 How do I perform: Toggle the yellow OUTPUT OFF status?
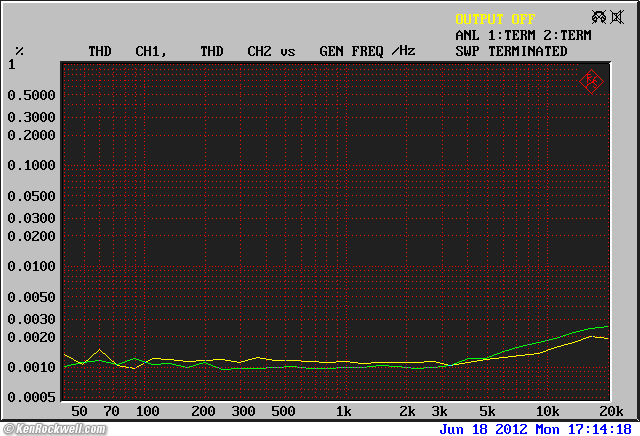tap(495, 19)
